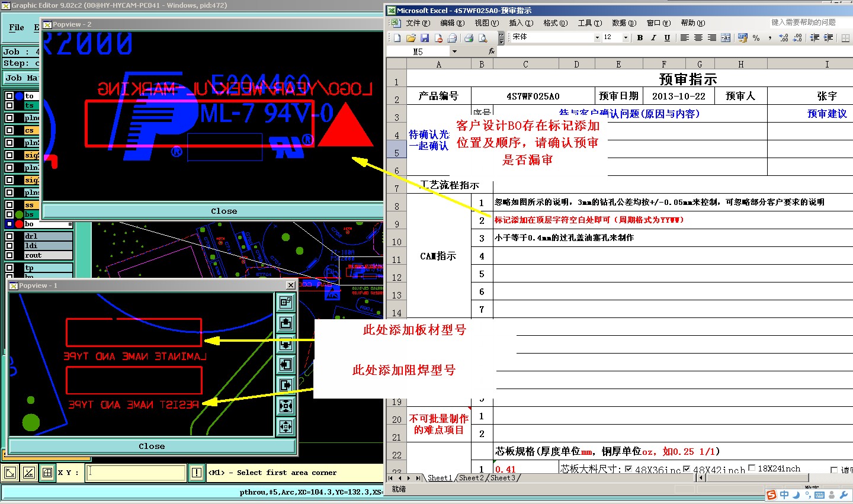This screenshot has height=504, width=853.
Task: Toggle the 'bo' layer checkbox
Action: (x=9, y=224)
